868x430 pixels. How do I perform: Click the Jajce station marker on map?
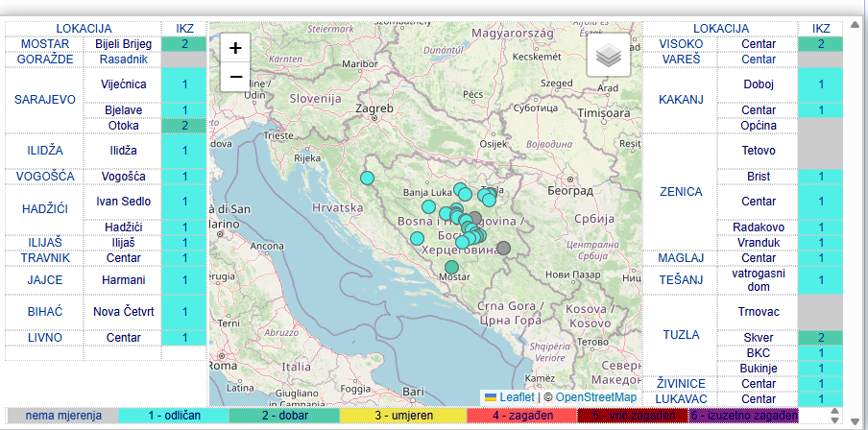coord(428,207)
